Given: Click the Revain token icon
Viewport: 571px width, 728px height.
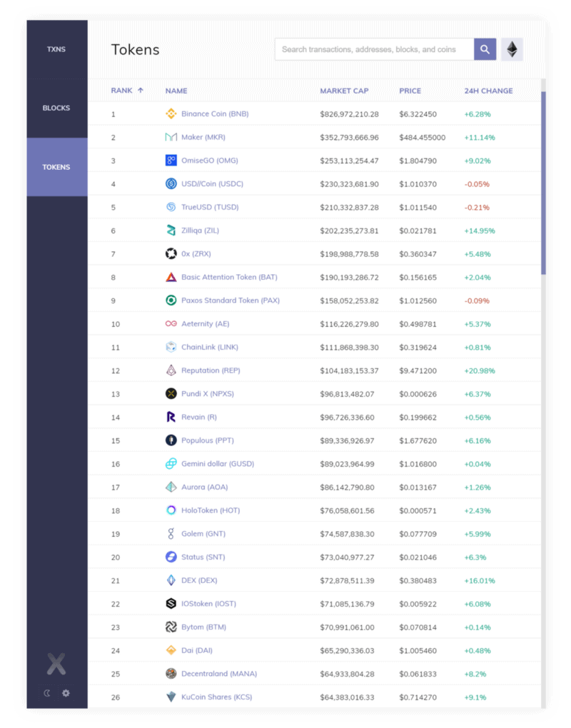Looking at the screenshot, I should [x=171, y=417].
